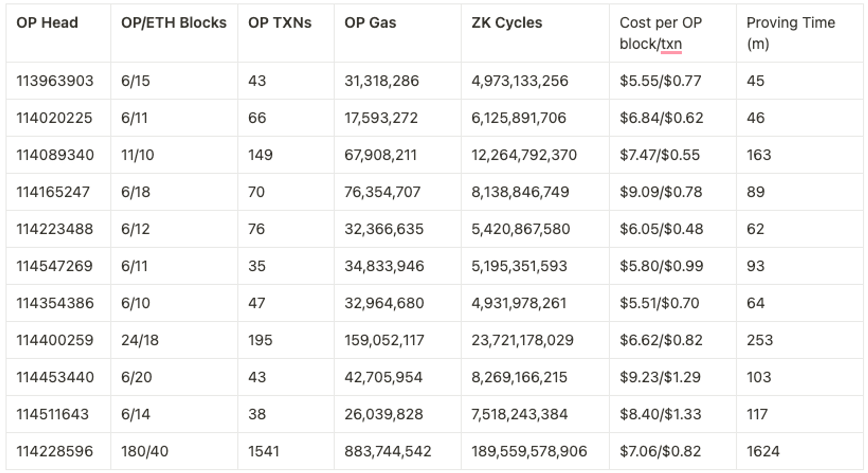Select OP Head cell 114228596
868x473 pixels.
pyautogui.click(x=55, y=451)
